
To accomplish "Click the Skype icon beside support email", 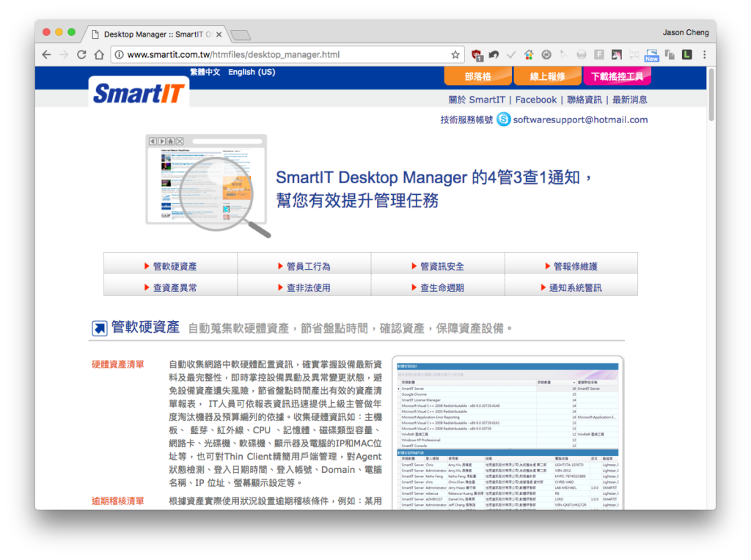I will [x=503, y=119].
